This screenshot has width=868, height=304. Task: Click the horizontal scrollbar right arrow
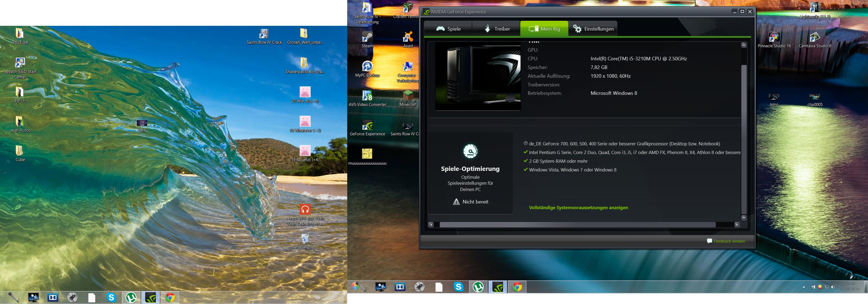(x=737, y=225)
